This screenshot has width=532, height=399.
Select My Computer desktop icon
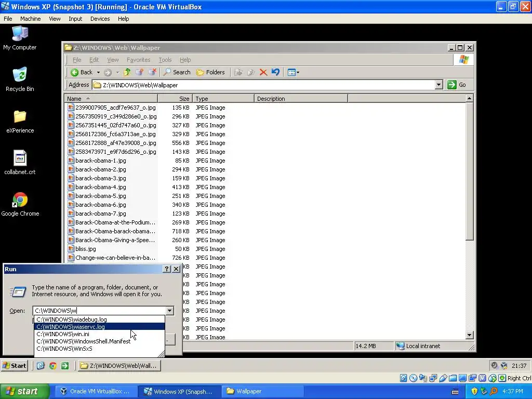pyautogui.click(x=20, y=38)
